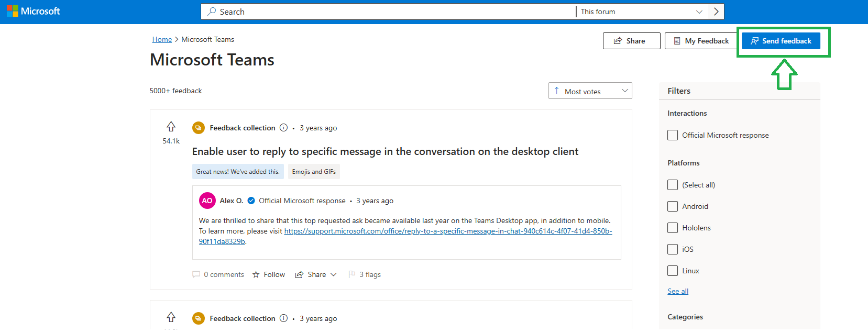Click the Microsoft logo
The height and width of the screenshot is (333, 868).
(x=33, y=11)
